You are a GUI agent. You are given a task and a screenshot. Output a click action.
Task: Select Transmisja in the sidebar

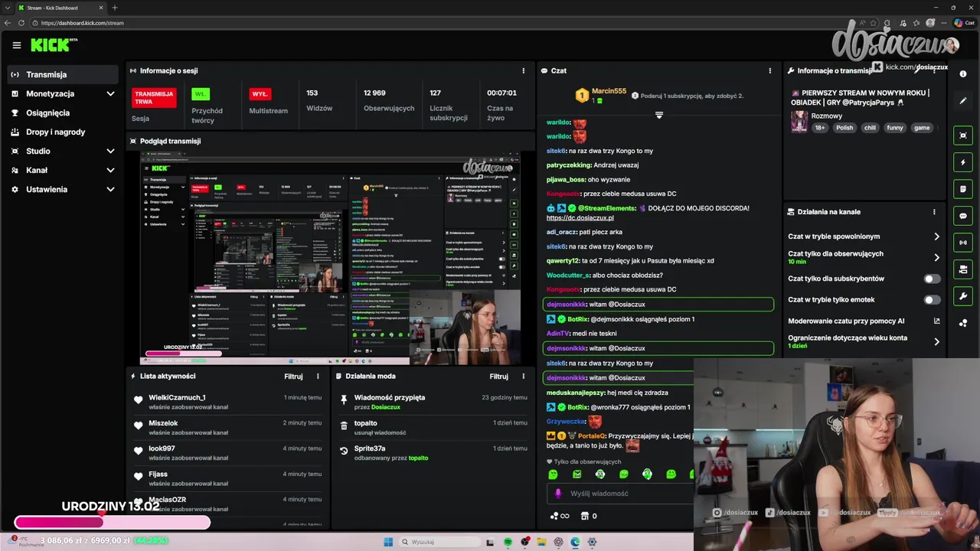[x=63, y=74]
